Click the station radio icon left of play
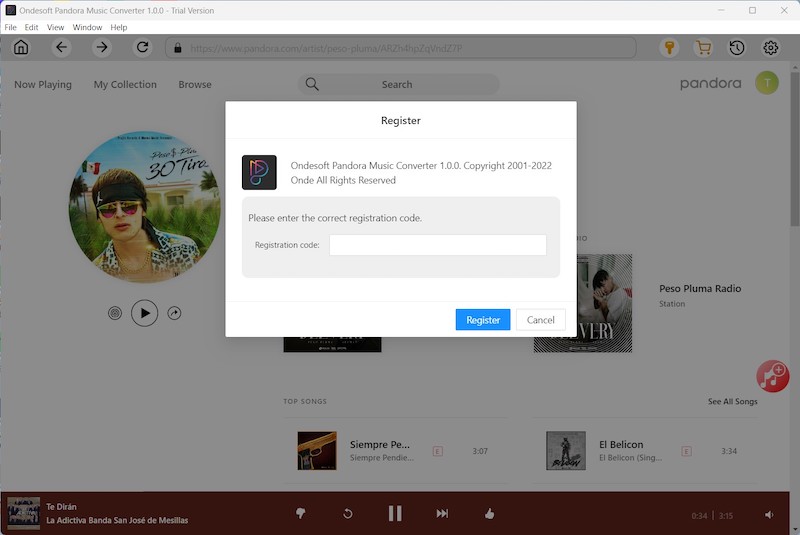Image resolution: width=800 pixels, height=535 pixels. pyautogui.click(x=115, y=313)
